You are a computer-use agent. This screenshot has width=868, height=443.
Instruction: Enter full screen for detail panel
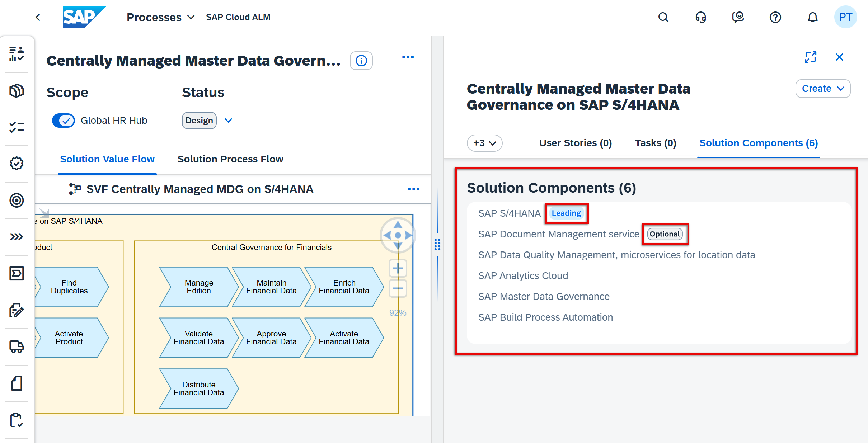pos(811,57)
